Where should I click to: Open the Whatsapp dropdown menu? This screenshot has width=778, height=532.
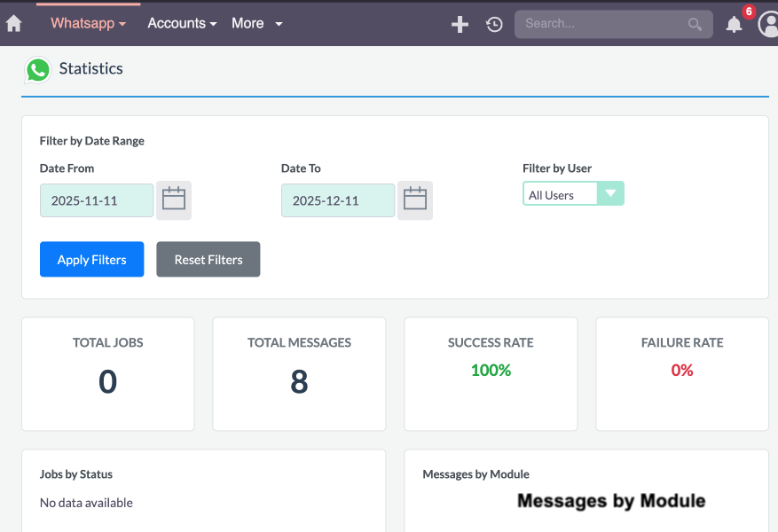click(x=86, y=23)
